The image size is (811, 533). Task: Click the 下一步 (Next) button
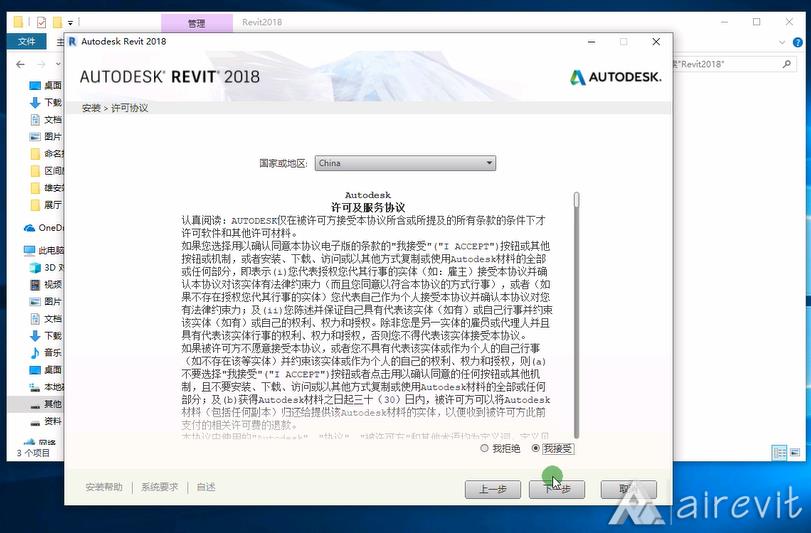click(556, 489)
